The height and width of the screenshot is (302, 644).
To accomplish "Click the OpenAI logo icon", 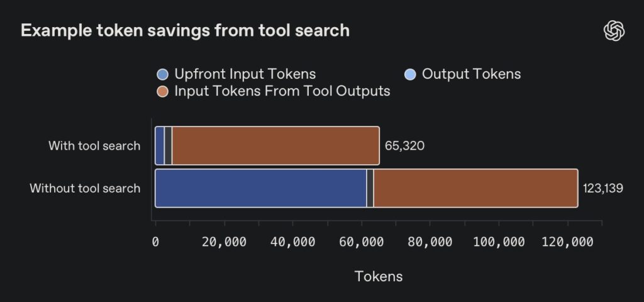I will pyautogui.click(x=613, y=30).
